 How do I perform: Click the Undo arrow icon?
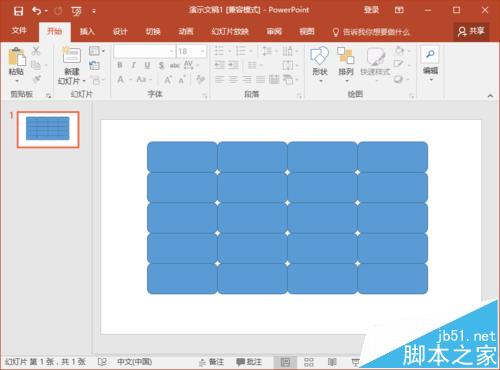[36, 11]
